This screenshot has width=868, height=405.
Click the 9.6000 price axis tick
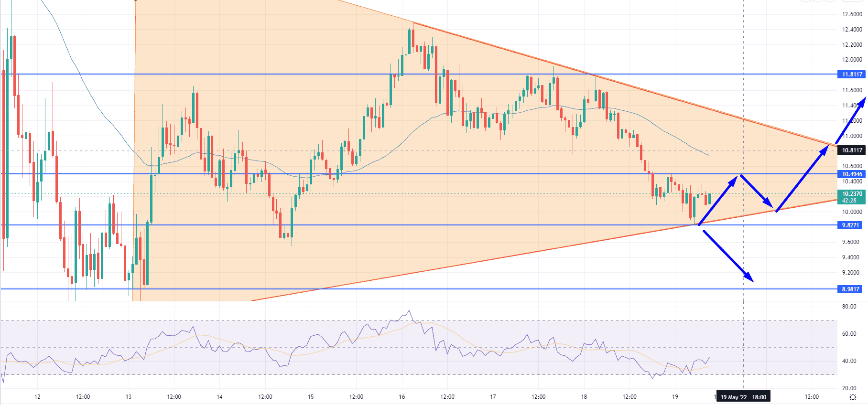pyautogui.click(x=850, y=242)
